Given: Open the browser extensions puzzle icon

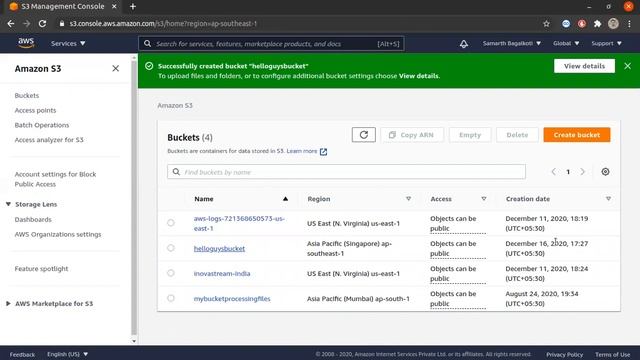Looking at the screenshot, I should (x=598, y=24).
